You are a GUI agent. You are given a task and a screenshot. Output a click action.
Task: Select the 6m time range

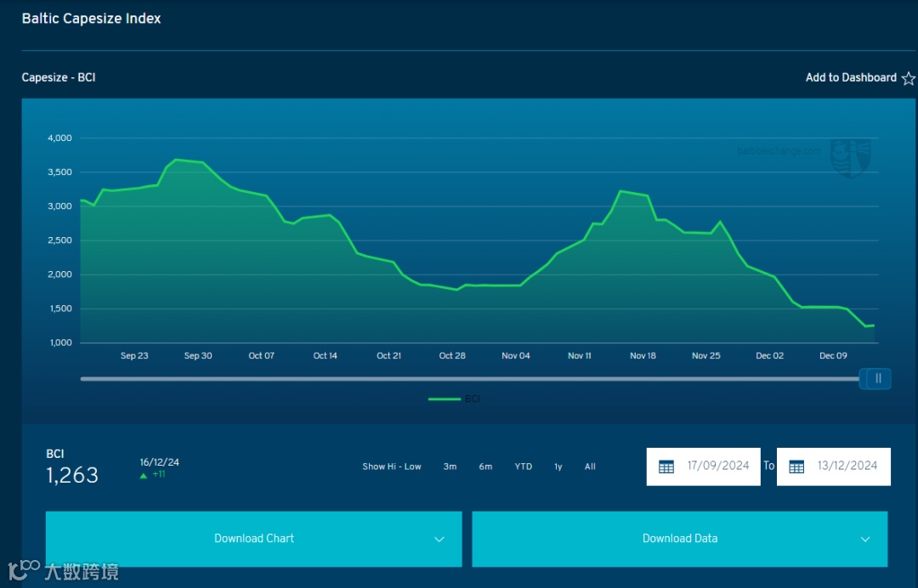click(485, 466)
